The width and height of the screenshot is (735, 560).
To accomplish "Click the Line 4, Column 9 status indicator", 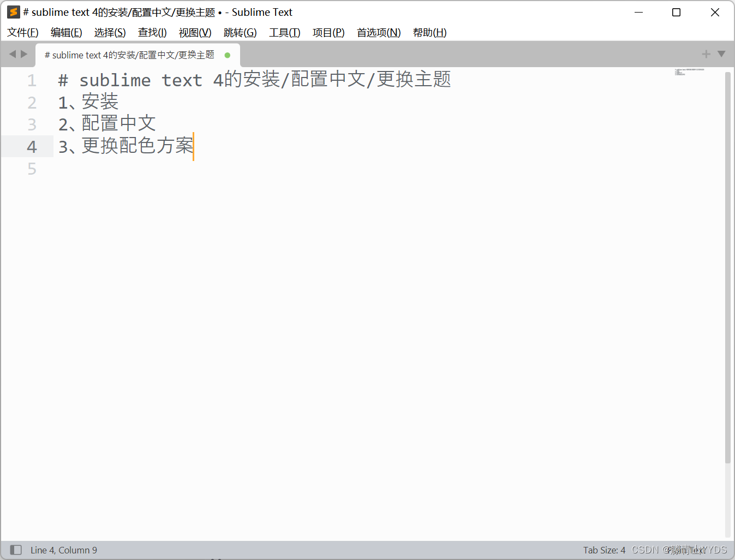I will click(x=63, y=550).
